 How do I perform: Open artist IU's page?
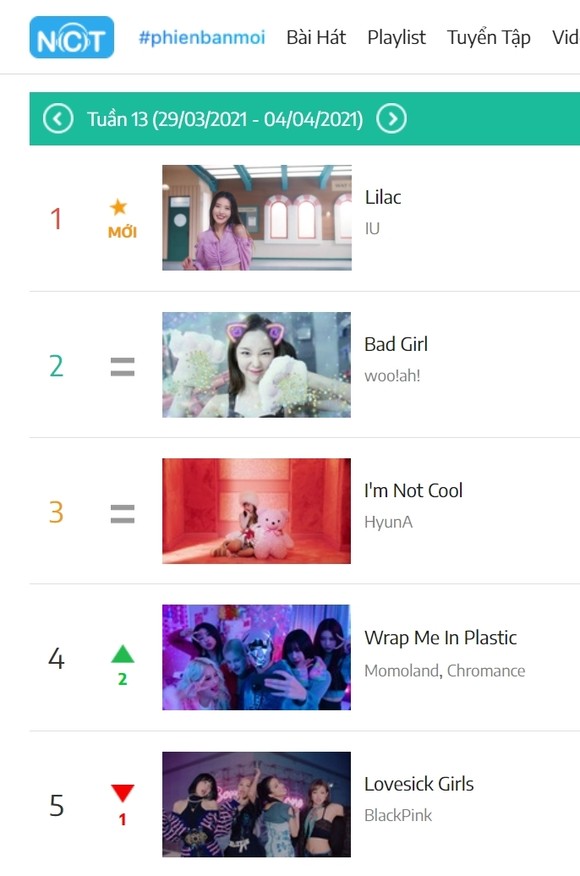372,228
